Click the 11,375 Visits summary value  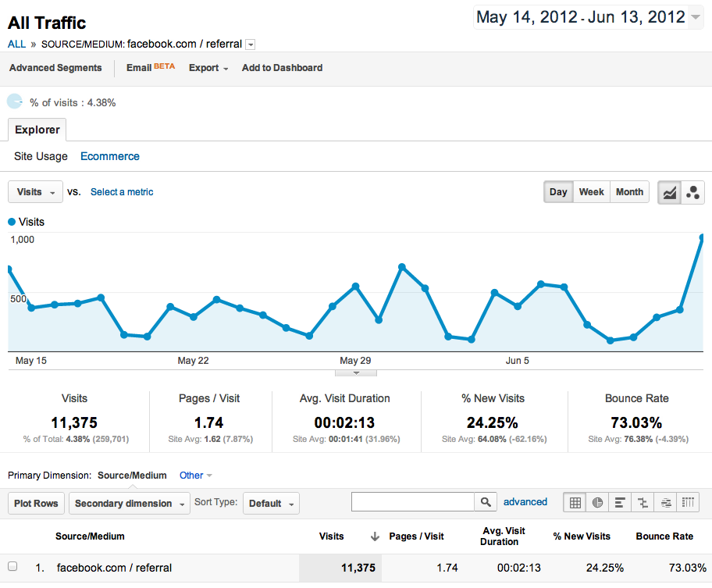tap(74, 422)
